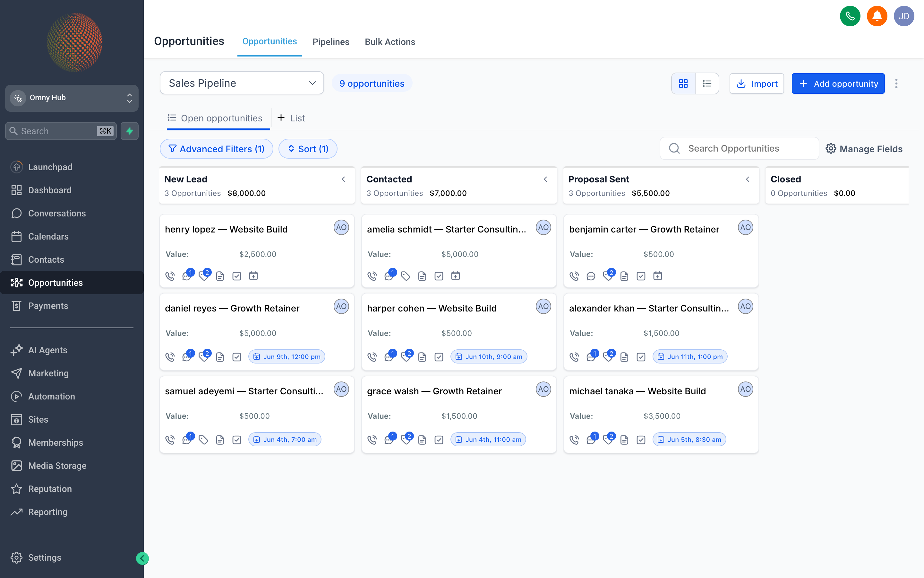Open tasks checkbox on daniel reyes card

click(x=237, y=357)
